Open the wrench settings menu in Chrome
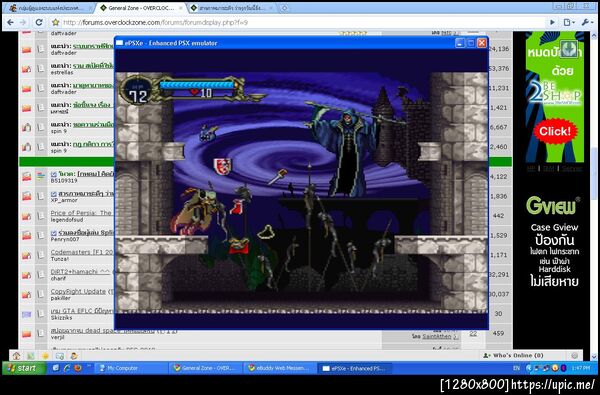This screenshot has height=395, width=600. (587, 23)
